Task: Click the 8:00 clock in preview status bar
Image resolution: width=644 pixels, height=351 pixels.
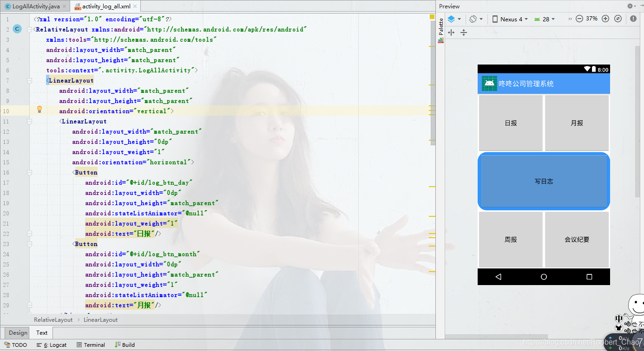Action: click(x=603, y=70)
